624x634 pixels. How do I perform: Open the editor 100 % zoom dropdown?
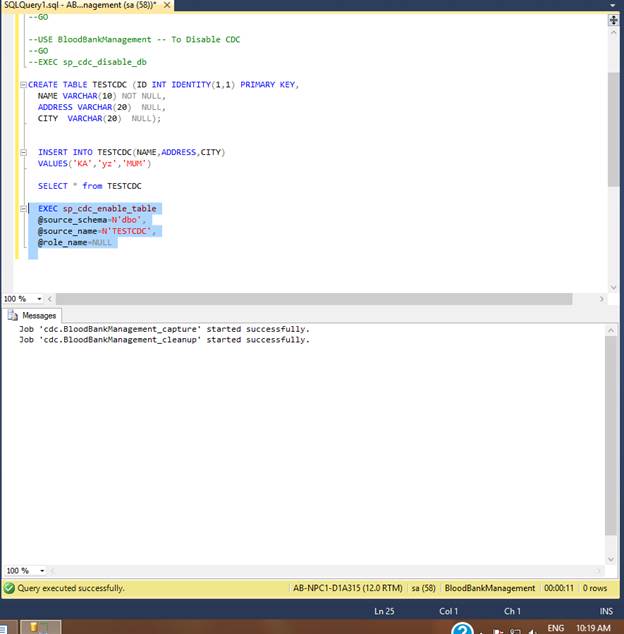pos(39,299)
